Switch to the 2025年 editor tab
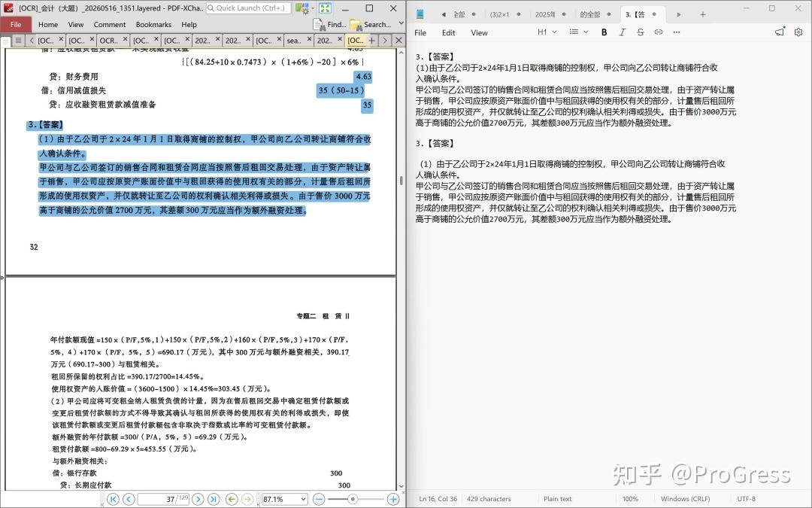812x508 pixels. pos(545,14)
